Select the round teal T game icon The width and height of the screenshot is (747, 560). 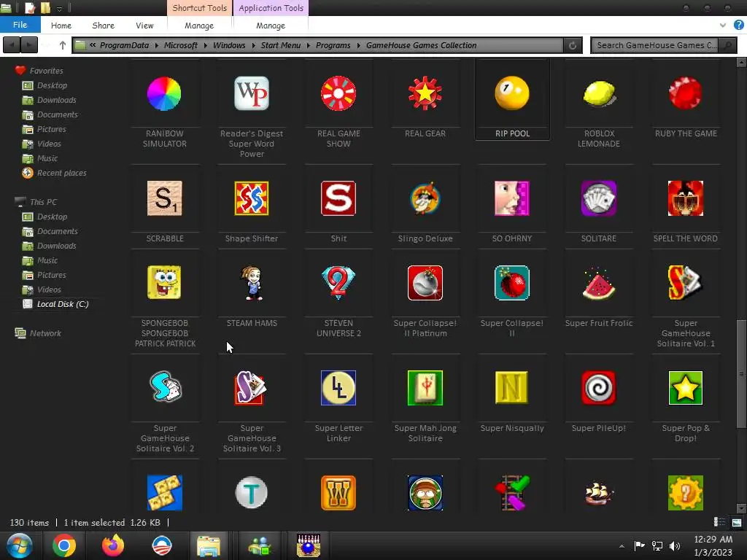252,492
